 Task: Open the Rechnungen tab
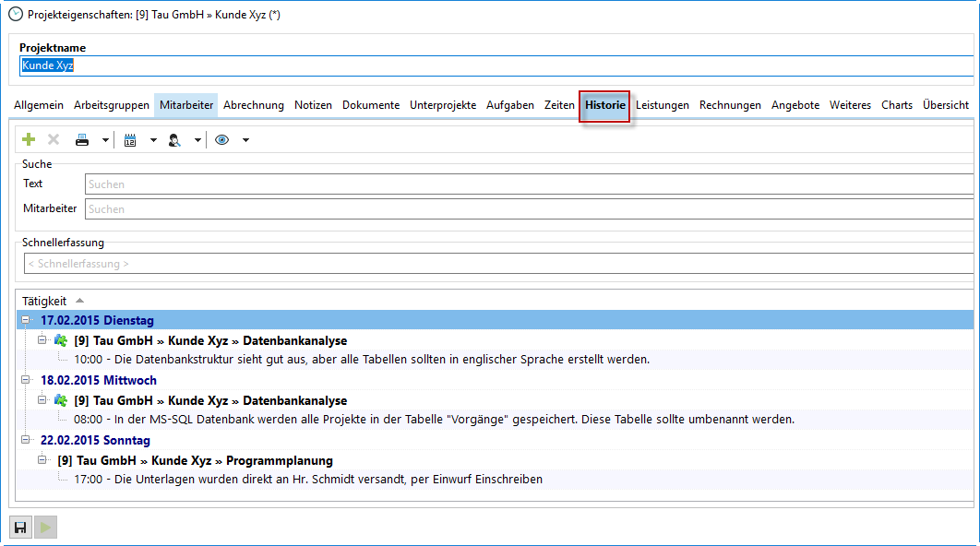click(x=730, y=105)
